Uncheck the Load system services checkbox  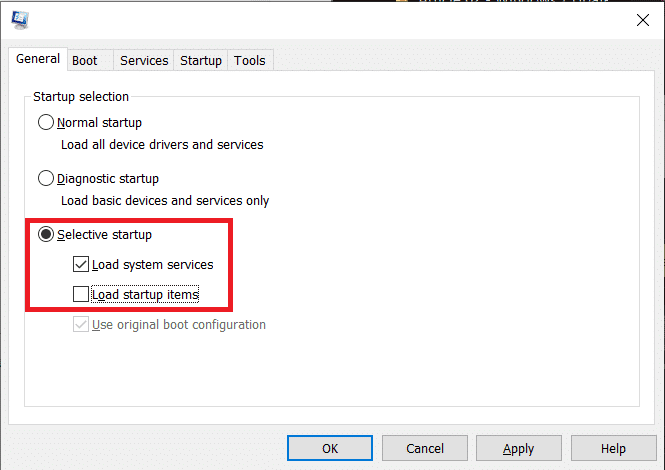click(x=81, y=265)
